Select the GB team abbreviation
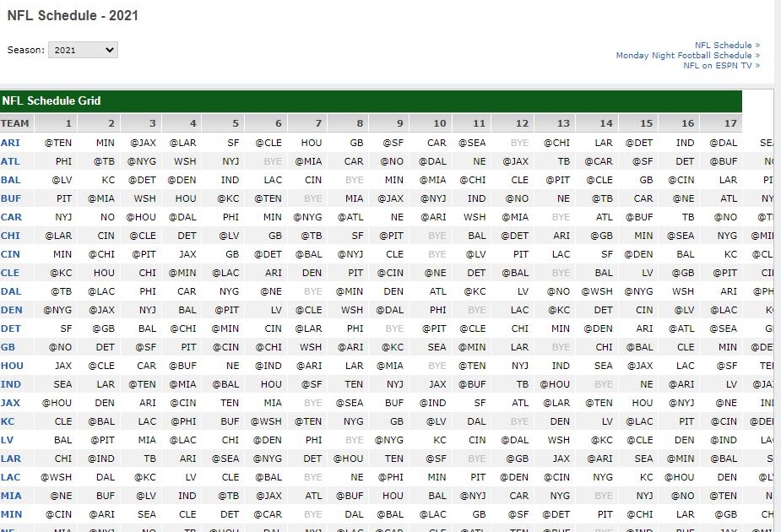 9,347
